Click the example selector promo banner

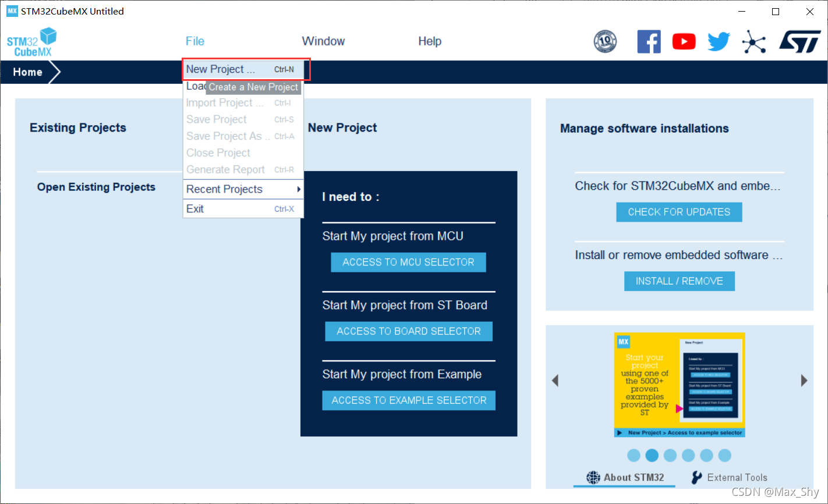click(680, 385)
